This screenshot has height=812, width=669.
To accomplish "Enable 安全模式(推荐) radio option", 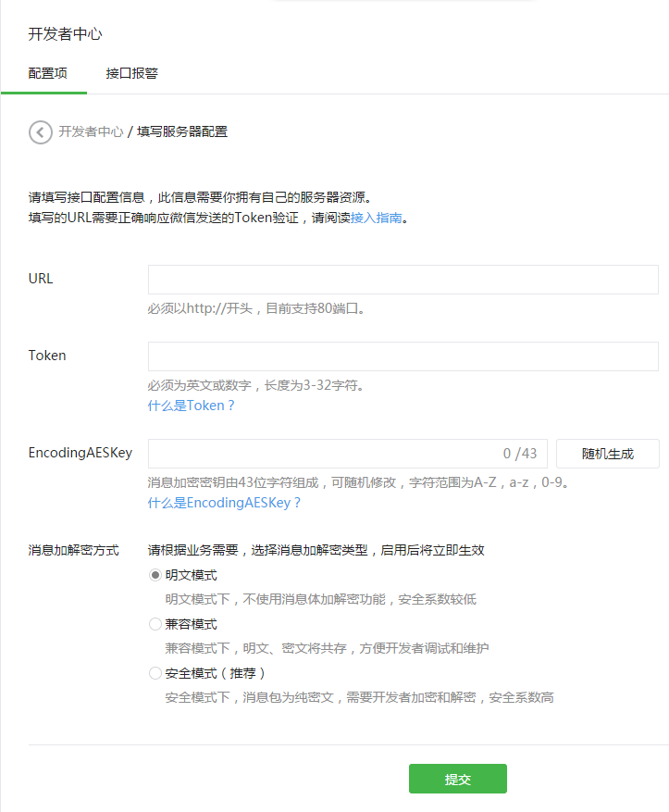I will (155, 673).
